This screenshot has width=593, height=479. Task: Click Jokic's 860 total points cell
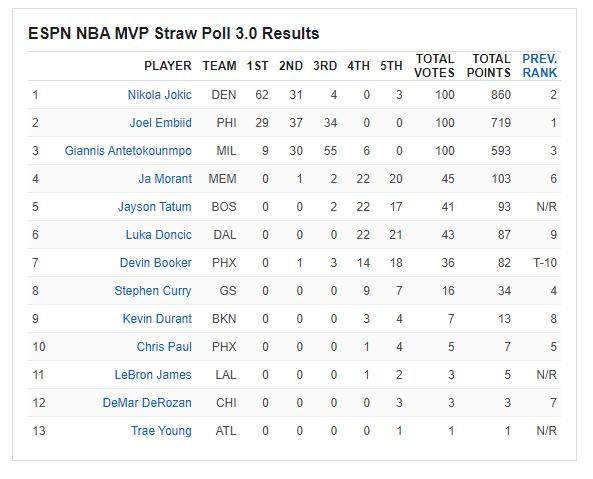501,95
